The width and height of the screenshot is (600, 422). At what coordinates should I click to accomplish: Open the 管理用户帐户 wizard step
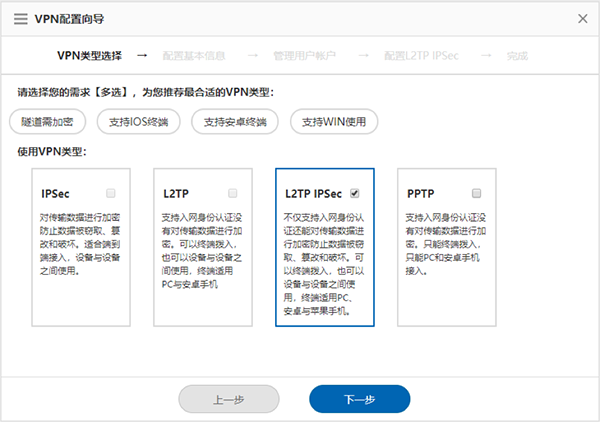(x=304, y=55)
